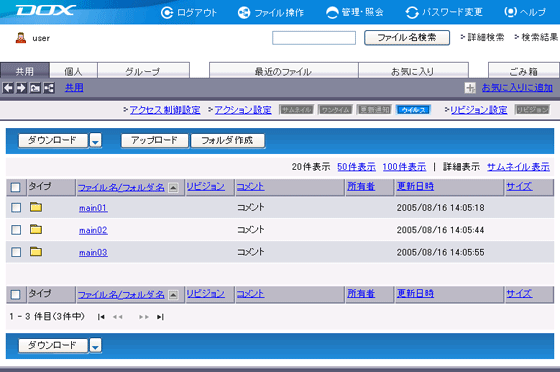Check the main02 row checkbox
Image resolution: width=560 pixels, height=372 pixels.
(x=16, y=230)
